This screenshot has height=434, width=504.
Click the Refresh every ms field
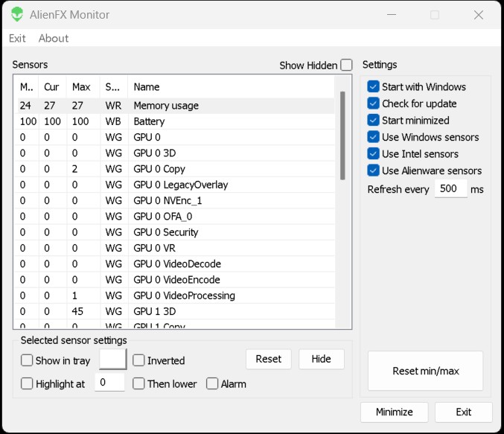pyautogui.click(x=450, y=188)
